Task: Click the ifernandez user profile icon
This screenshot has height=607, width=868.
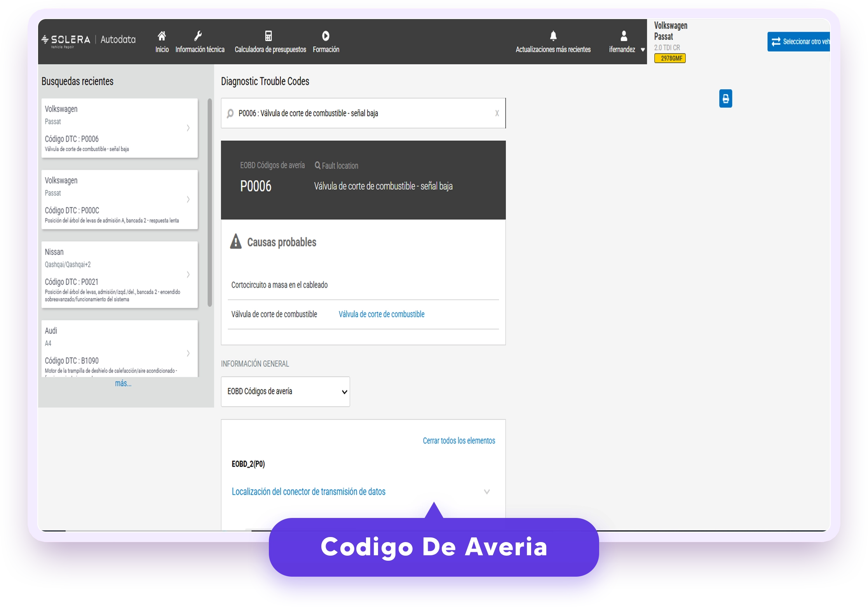Action: (624, 36)
